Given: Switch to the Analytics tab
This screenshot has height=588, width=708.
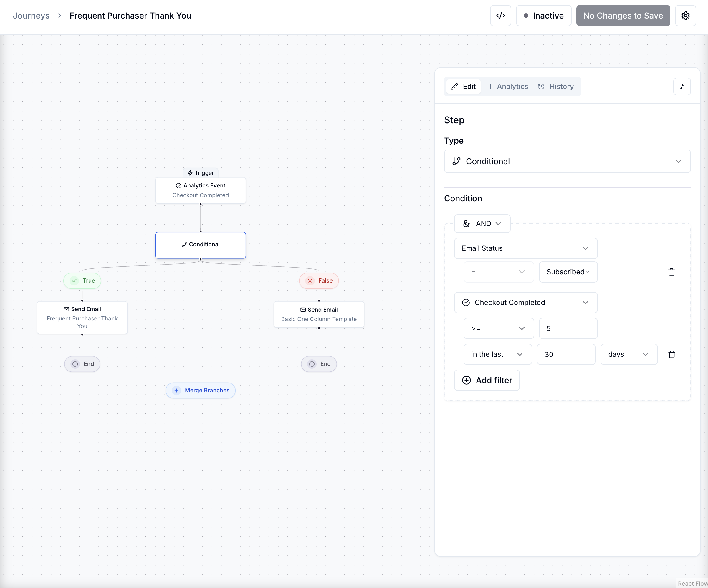Looking at the screenshot, I should pos(507,86).
